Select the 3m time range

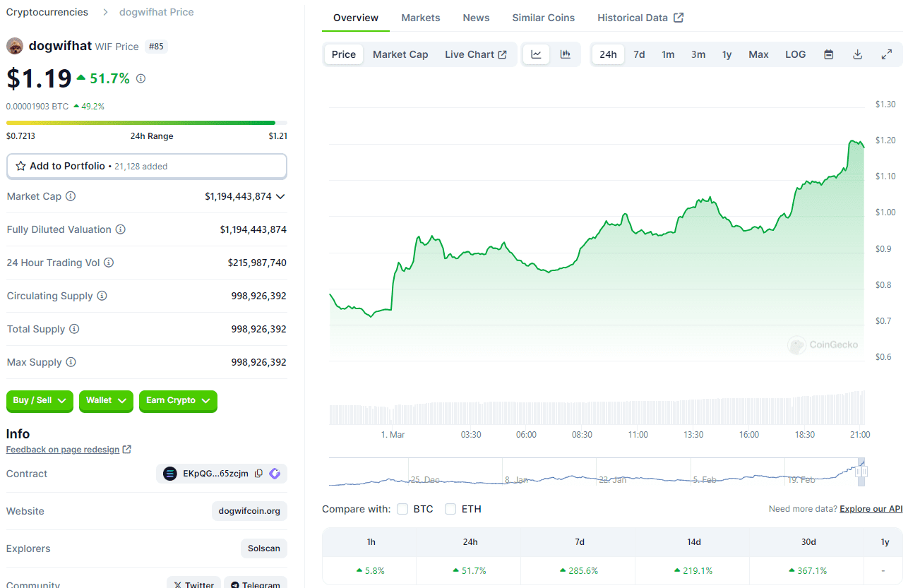698,54
